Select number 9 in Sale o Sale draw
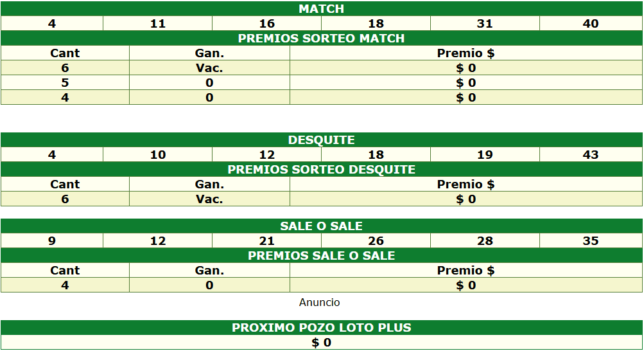 52,241
